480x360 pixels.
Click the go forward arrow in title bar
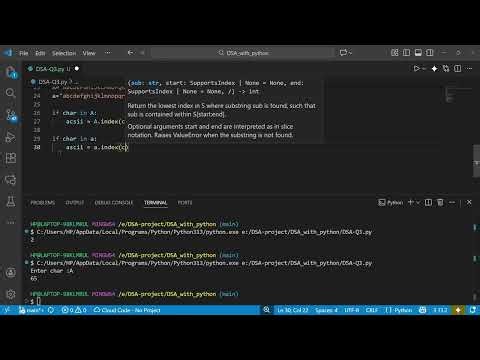point(142,53)
